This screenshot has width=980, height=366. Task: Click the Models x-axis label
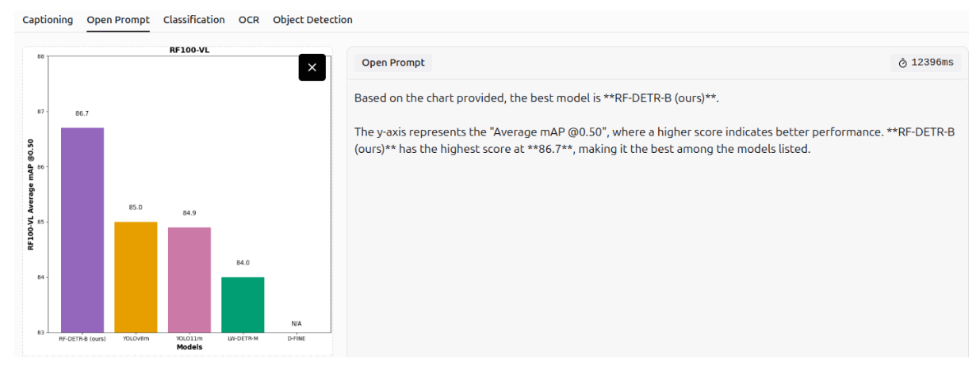point(189,347)
